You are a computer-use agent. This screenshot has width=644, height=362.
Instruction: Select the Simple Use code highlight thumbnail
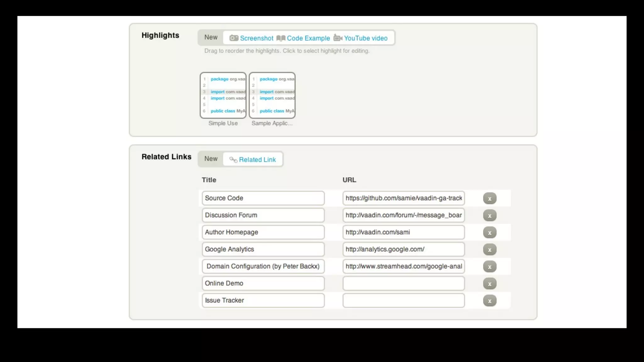(223, 95)
